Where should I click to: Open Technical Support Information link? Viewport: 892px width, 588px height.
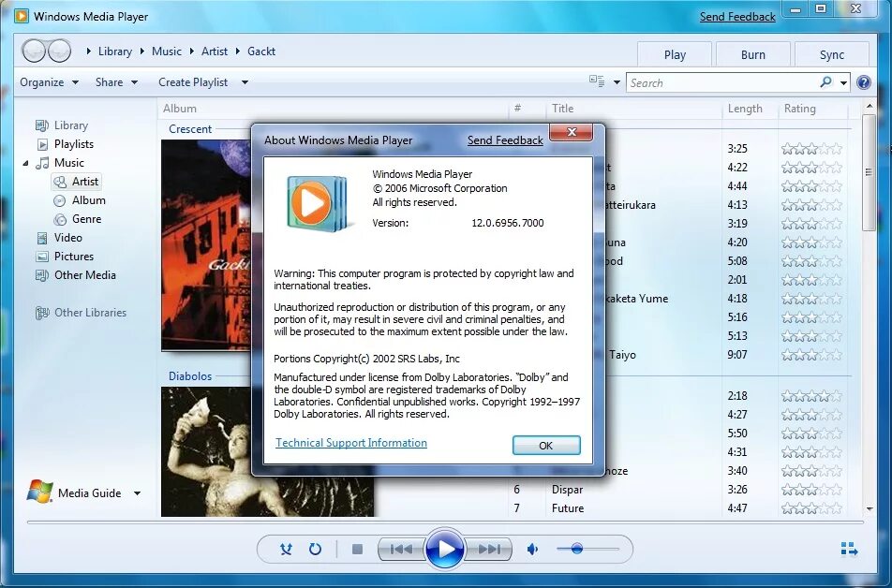(x=351, y=443)
